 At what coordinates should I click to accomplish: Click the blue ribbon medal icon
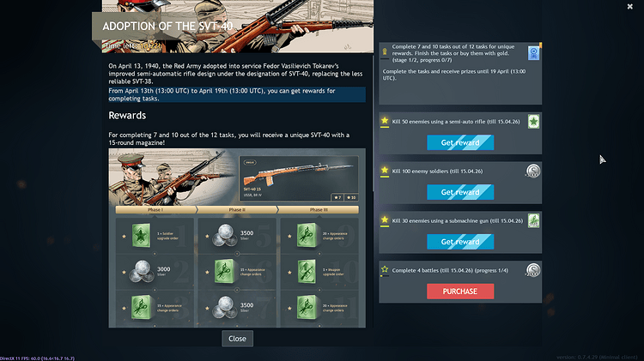click(533, 53)
